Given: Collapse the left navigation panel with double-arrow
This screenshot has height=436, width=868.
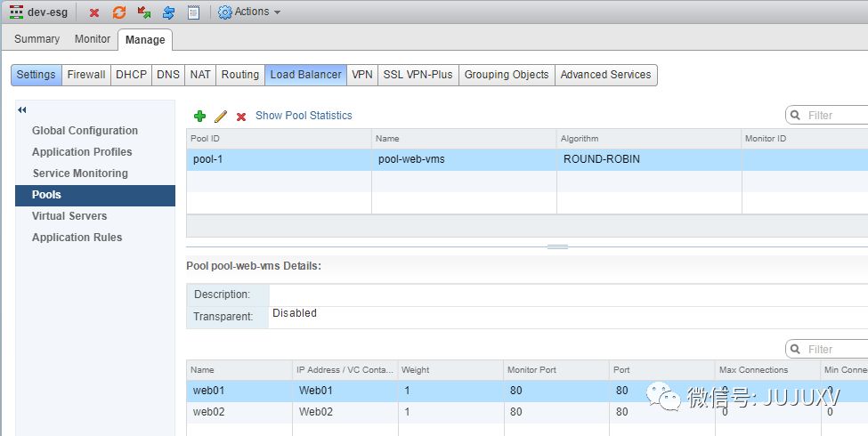Looking at the screenshot, I should tap(22, 109).
